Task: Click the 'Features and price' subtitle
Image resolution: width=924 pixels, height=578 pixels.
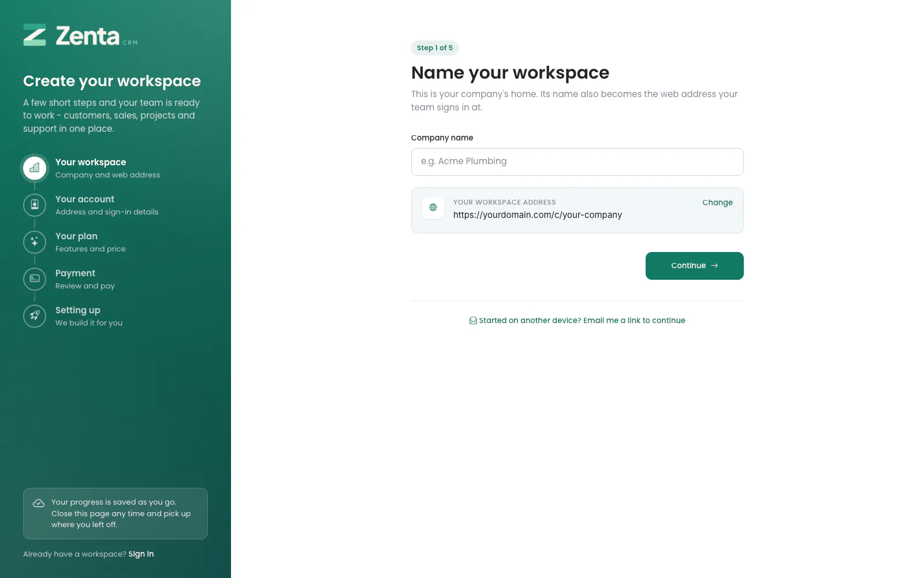Action: pos(91,249)
